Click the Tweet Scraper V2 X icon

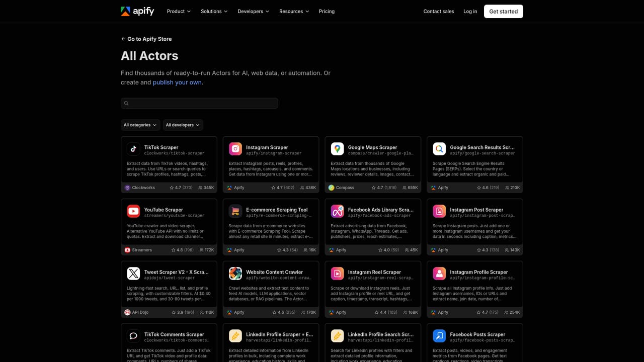133,274
